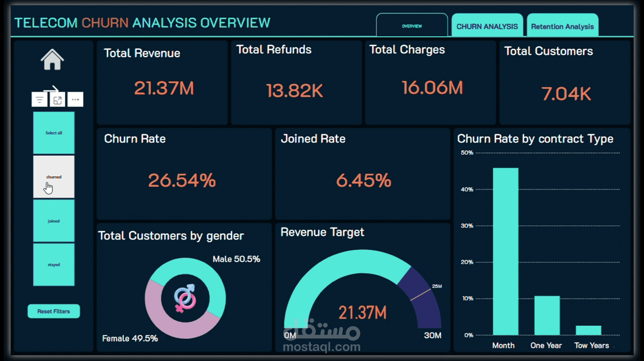Click the 50% y-axis label
The width and height of the screenshot is (644, 361).
467,153
